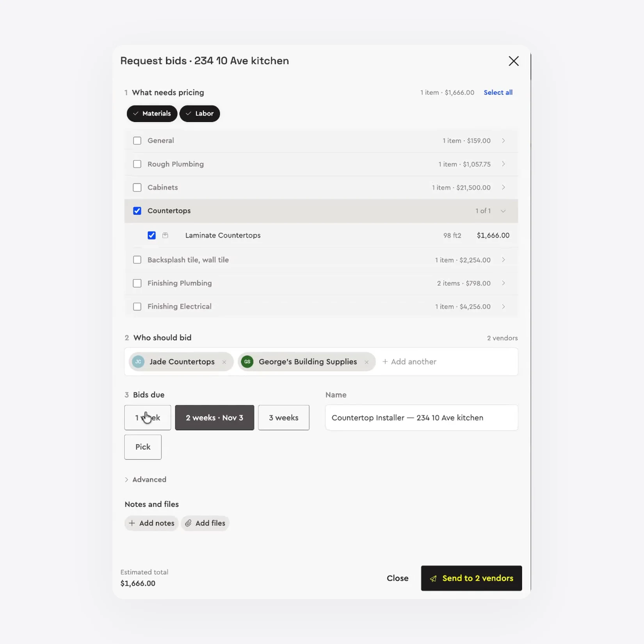The width and height of the screenshot is (644, 644).
Task: Expand the Cabinets row chevron
Action: pos(503,187)
